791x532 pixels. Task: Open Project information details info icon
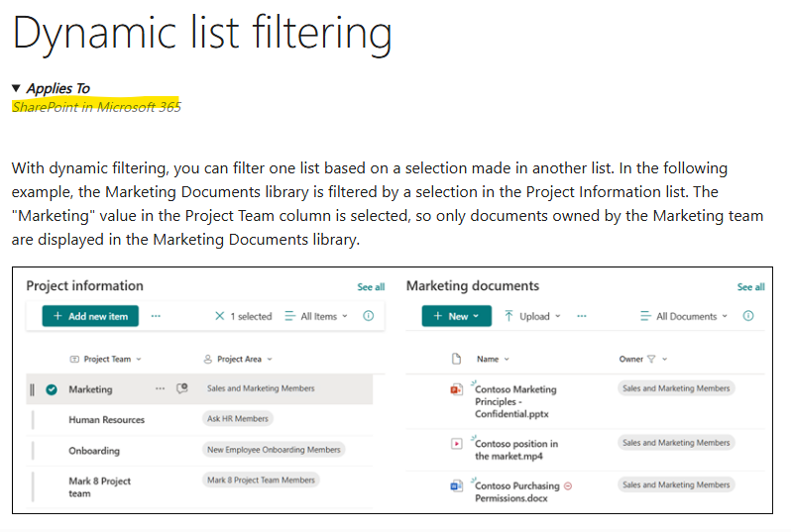(x=369, y=316)
